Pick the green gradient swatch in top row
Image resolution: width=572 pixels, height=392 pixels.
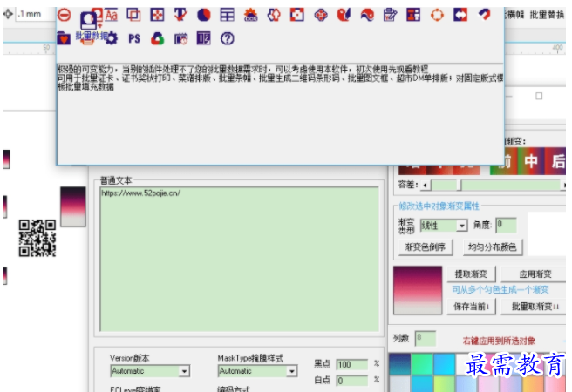[422, 363]
